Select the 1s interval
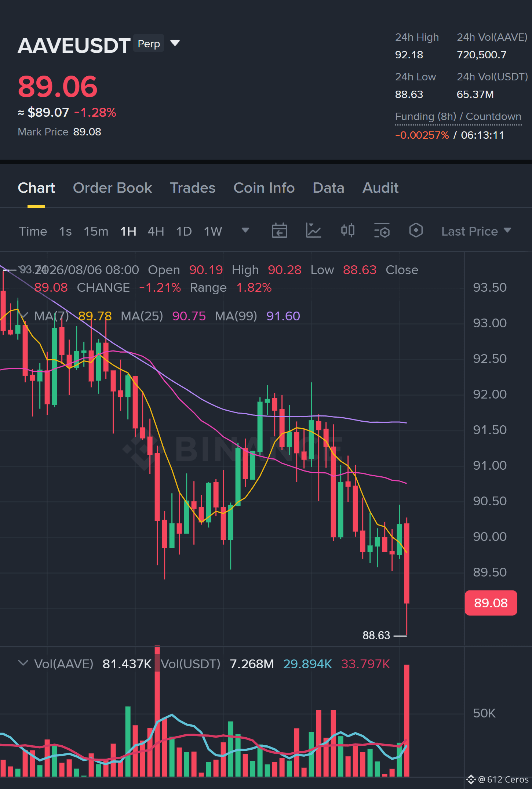Screen dimensions: 532x789 [65, 231]
